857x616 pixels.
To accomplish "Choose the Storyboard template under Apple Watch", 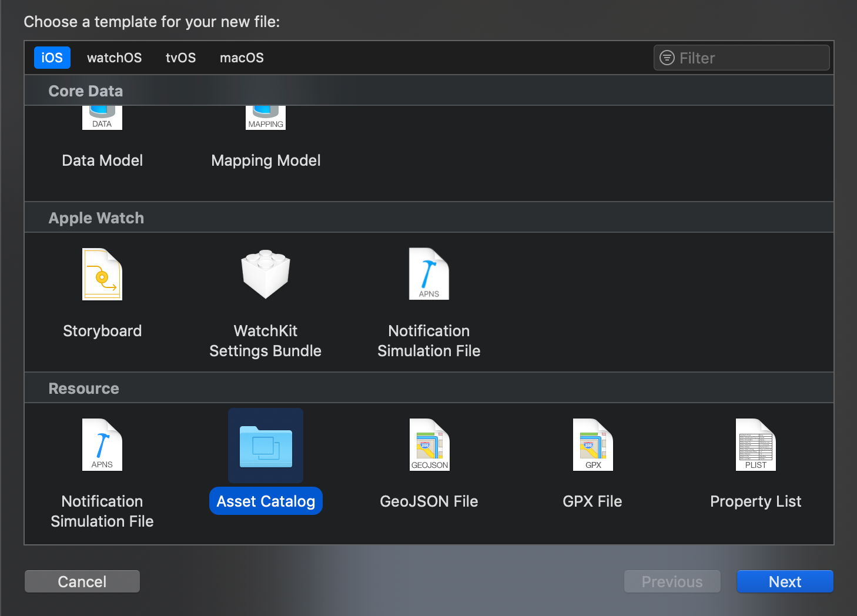I will pyautogui.click(x=102, y=274).
